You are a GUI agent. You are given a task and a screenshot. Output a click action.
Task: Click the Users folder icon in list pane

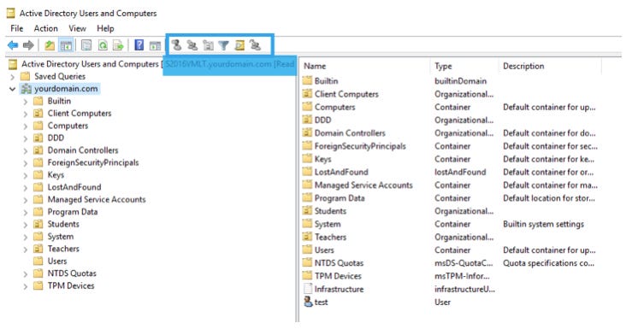(x=307, y=250)
